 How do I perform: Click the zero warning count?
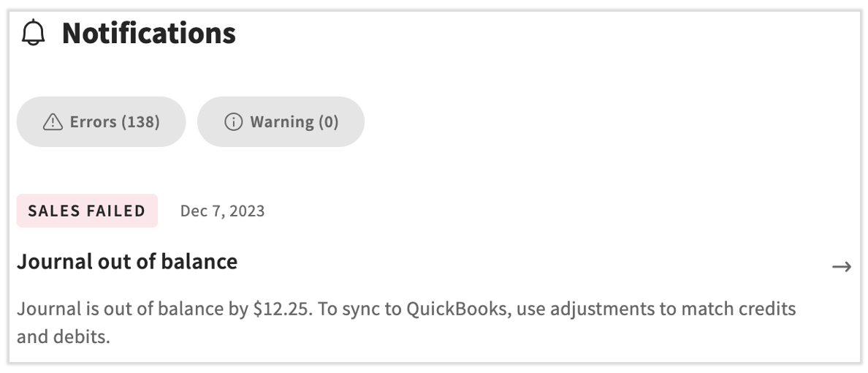[328, 121]
